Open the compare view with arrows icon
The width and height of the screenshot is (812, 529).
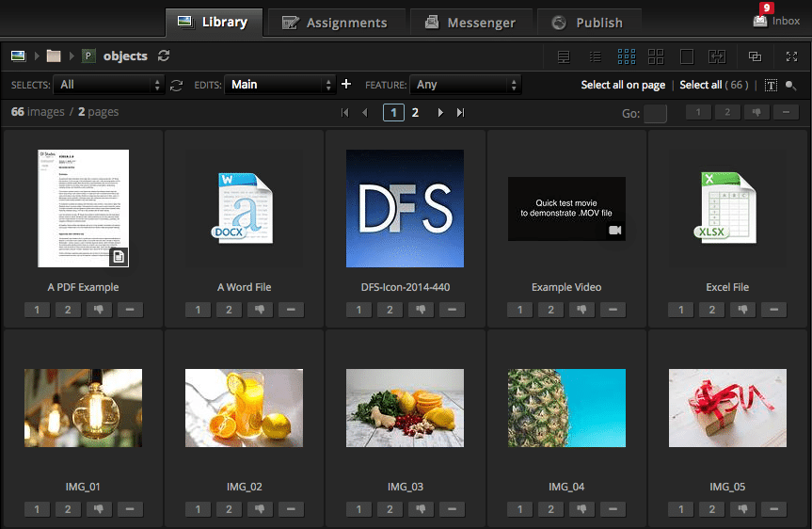[x=717, y=56]
